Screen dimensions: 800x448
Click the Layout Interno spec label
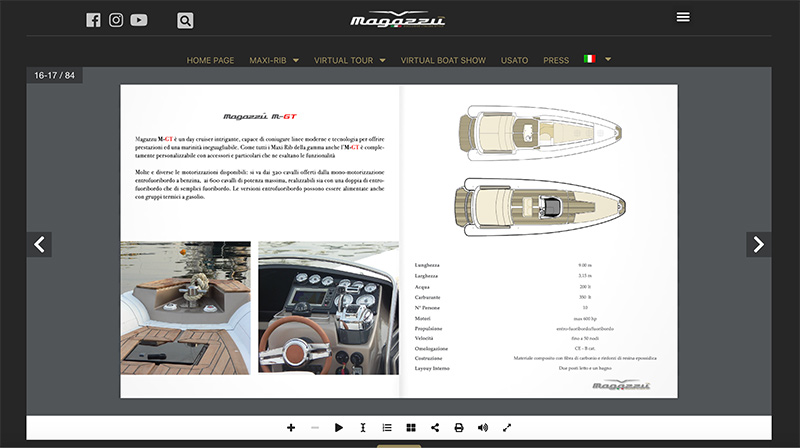point(432,368)
